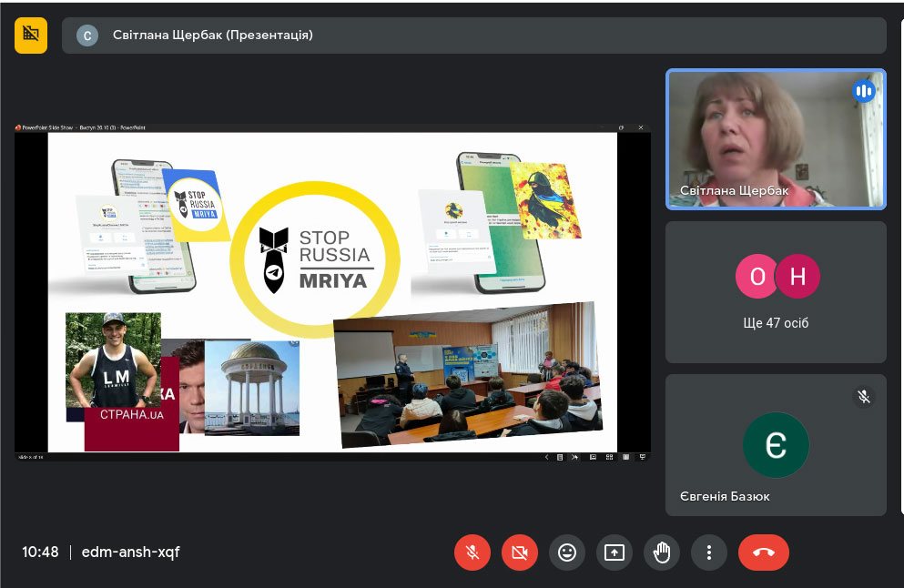
Task: Click meeting code edm-ansh-xqf
Action: click(x=130, y=553)
